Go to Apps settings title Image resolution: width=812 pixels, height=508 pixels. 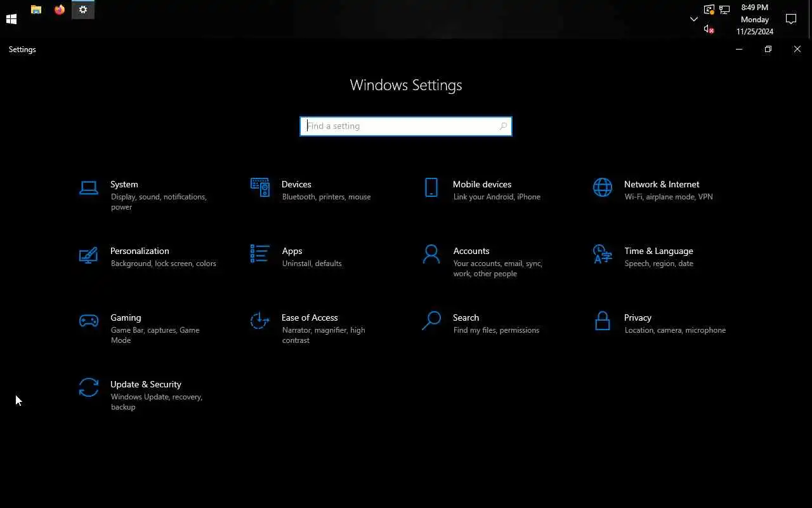292,251
